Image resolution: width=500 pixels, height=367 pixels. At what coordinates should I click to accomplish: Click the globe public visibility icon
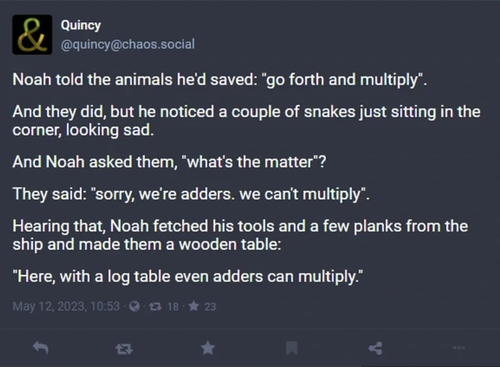point(134,306)
